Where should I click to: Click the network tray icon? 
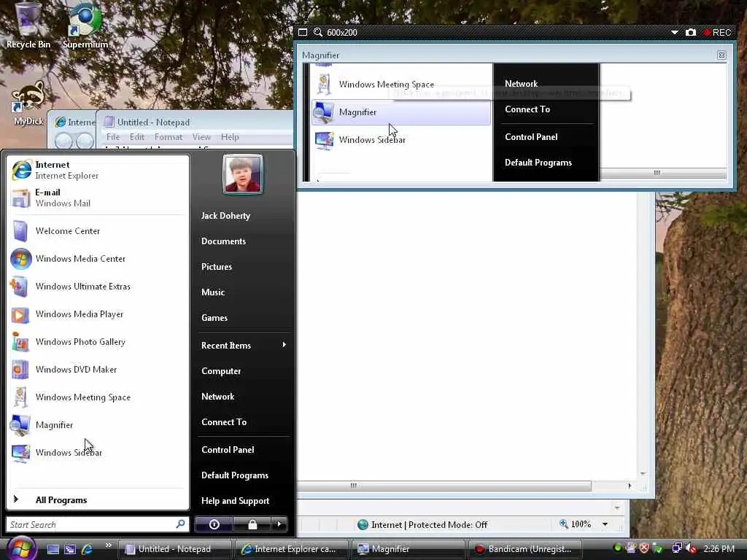pyautogui.click(x=677, y=548)
